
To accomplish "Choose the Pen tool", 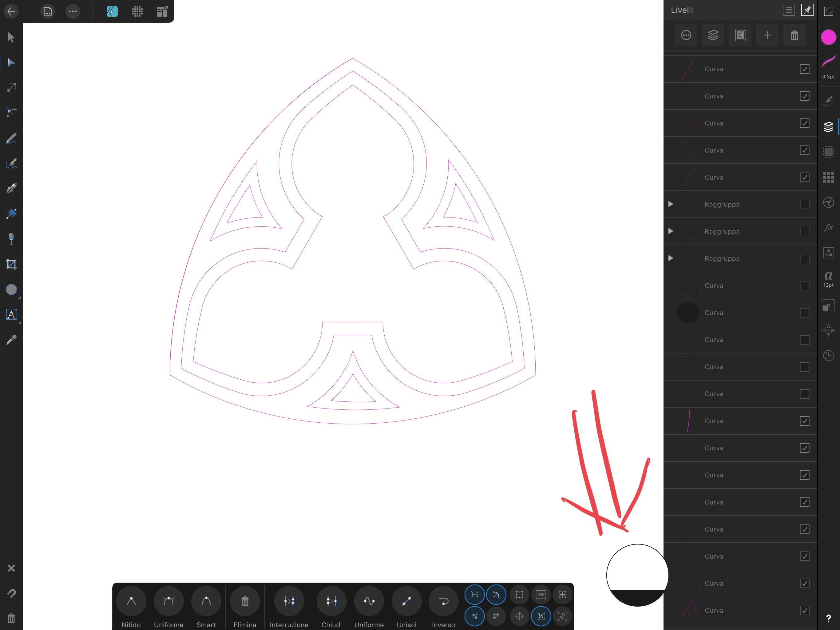I will pyautogui.click(x=11, y=189).
